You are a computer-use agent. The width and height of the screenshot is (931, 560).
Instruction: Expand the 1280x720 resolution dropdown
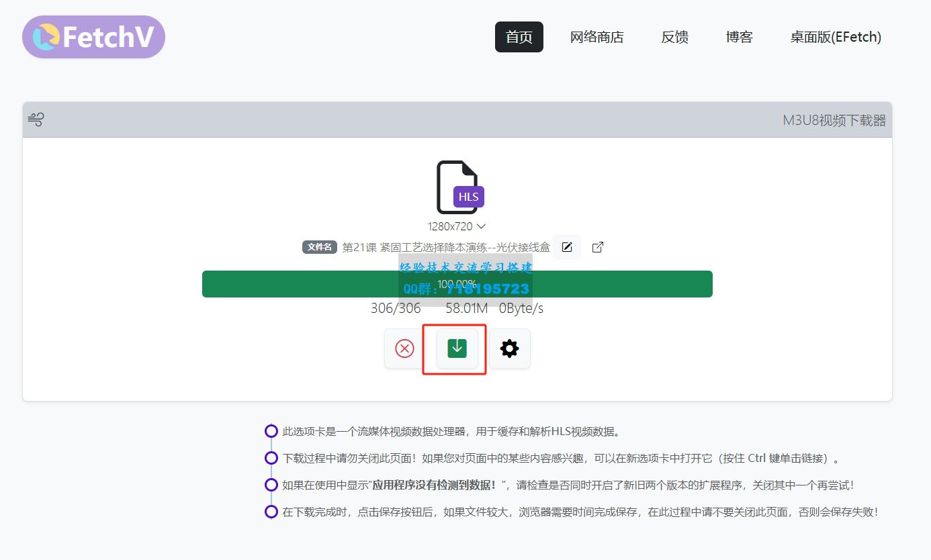coord(457,226)
